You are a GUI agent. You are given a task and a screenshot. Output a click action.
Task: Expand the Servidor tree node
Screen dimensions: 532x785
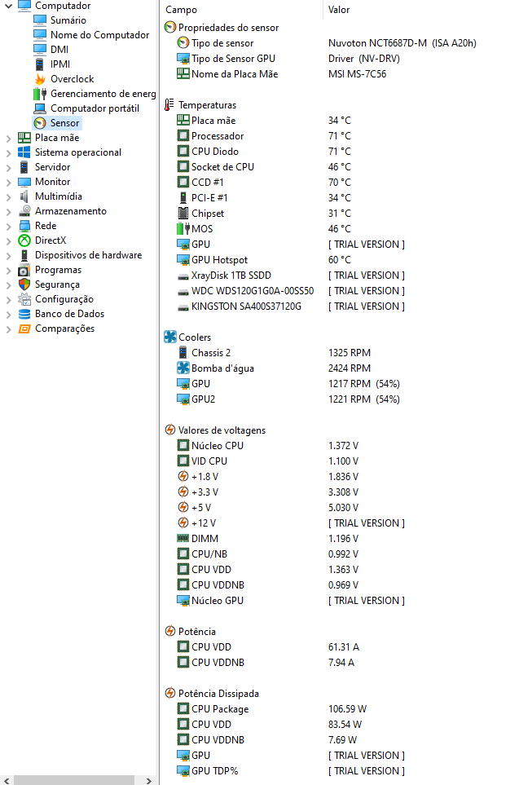pyautogui.click(x=8, y=168)
